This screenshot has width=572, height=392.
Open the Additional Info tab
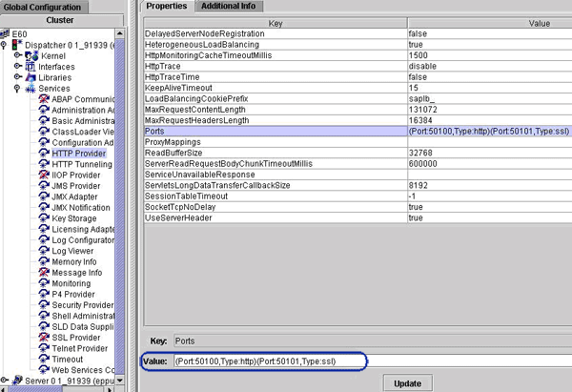(229, 7)
